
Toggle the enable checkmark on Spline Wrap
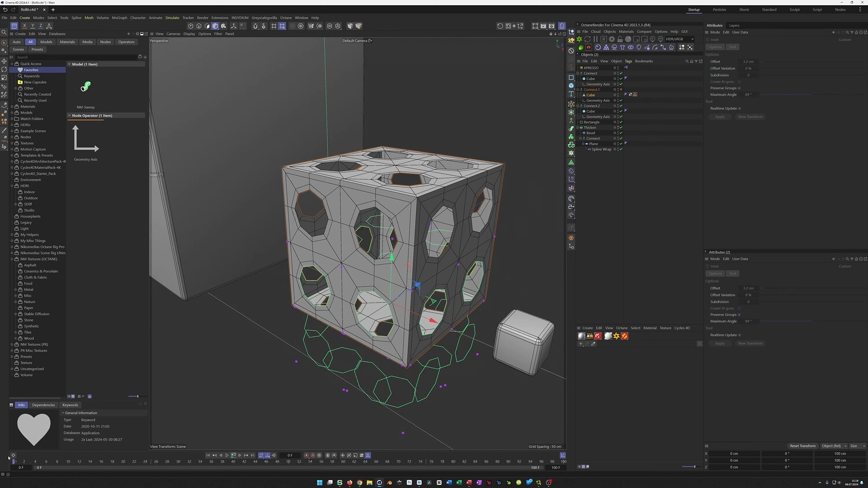[x=621, y=149]
